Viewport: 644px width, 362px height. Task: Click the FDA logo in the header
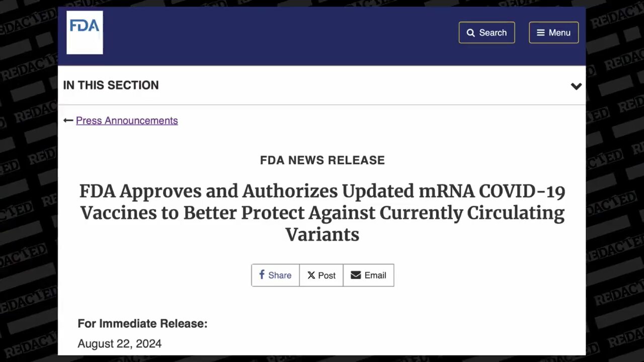point(85,32)
